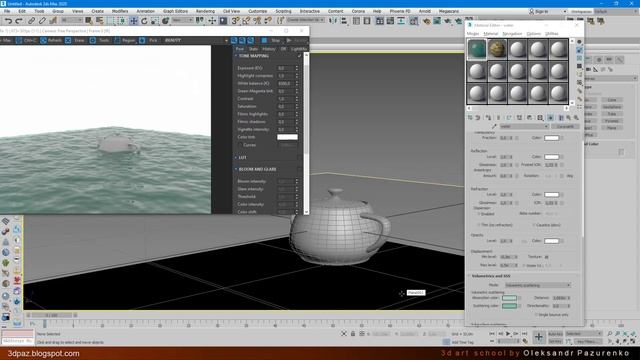Image resolution: width=640 pixels, height=360 pixels.
Task: Collapse the BLOOM AND GLARE section
Action: [x=236, y=169]
